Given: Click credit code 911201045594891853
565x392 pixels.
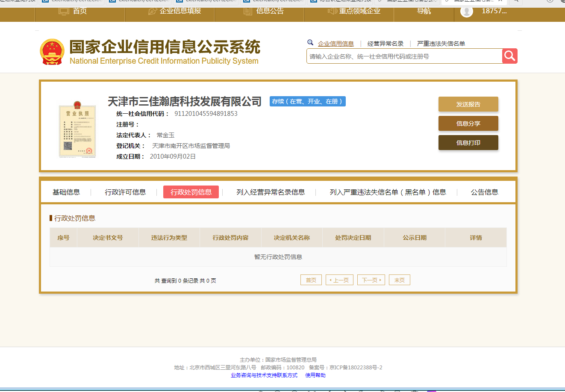Looking at the screenshot, I should (206, 114).
